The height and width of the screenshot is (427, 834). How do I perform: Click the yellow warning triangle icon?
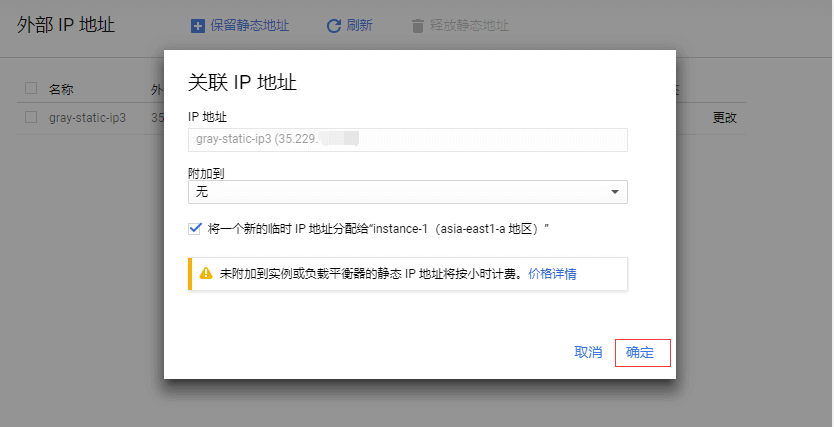click(206, 273)
